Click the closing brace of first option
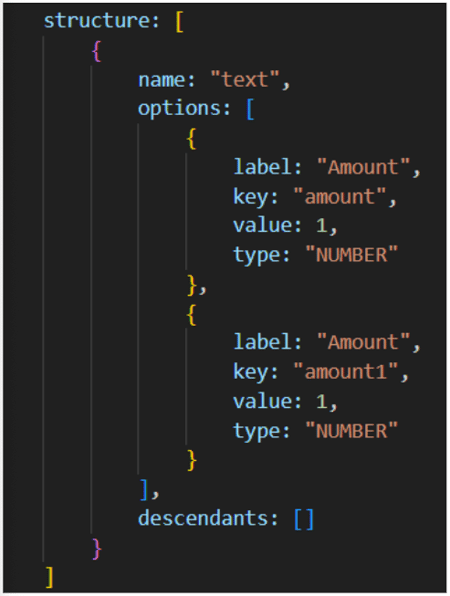Screen dimensions: 450x596 pos(192,285)
